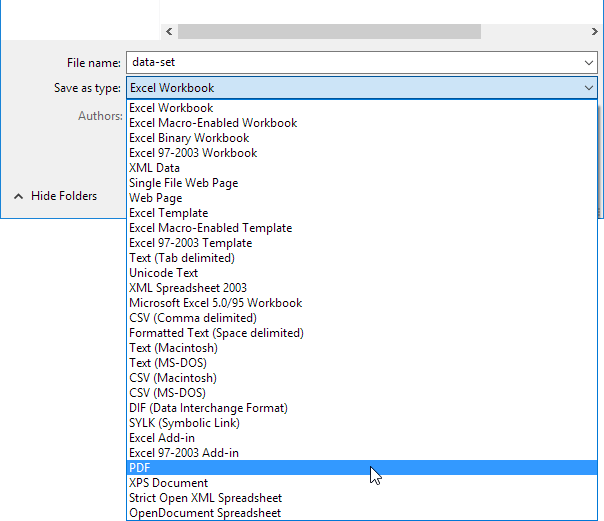Click the left scroll arrow of scrollbar
Screen dimensions: 604x521
pos(169,31)
